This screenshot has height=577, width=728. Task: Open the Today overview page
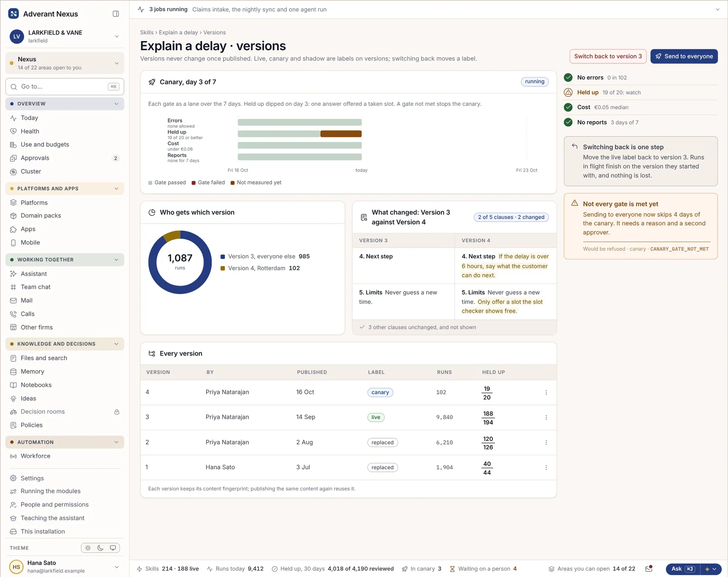(x=65, y=118)
